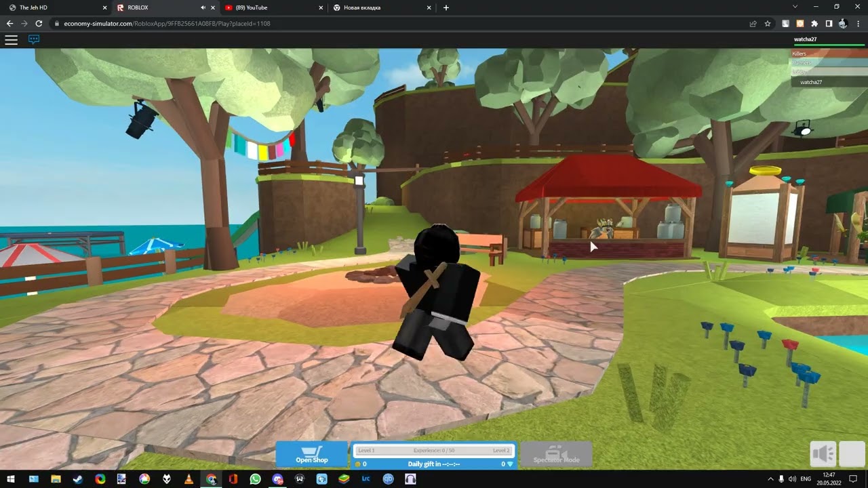The height and width of the screenshot is (488, 868).
Task: View site security lock info
Action: (57, 24)
